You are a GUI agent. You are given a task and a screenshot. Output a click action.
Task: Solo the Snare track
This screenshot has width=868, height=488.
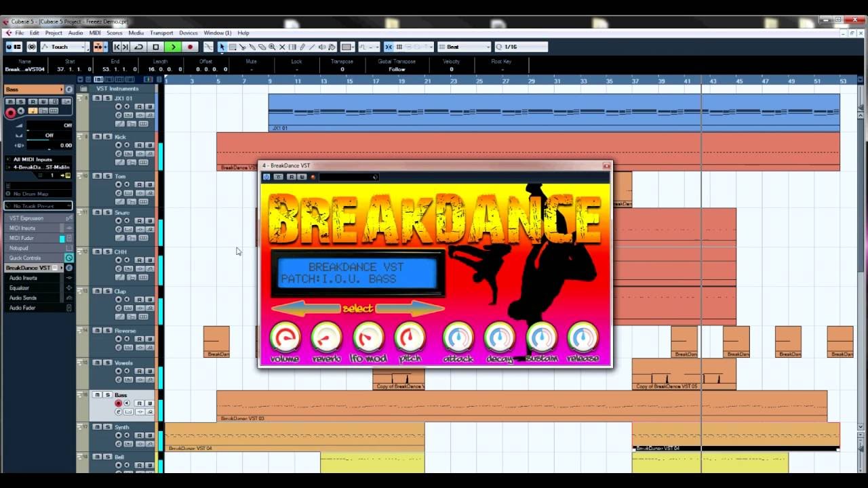[x=107, y=213]
